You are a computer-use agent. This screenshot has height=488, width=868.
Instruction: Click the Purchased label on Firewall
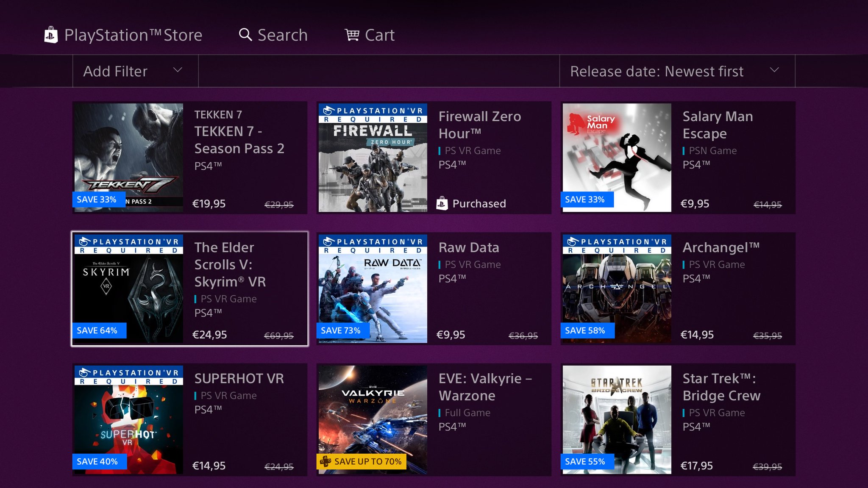479,204
